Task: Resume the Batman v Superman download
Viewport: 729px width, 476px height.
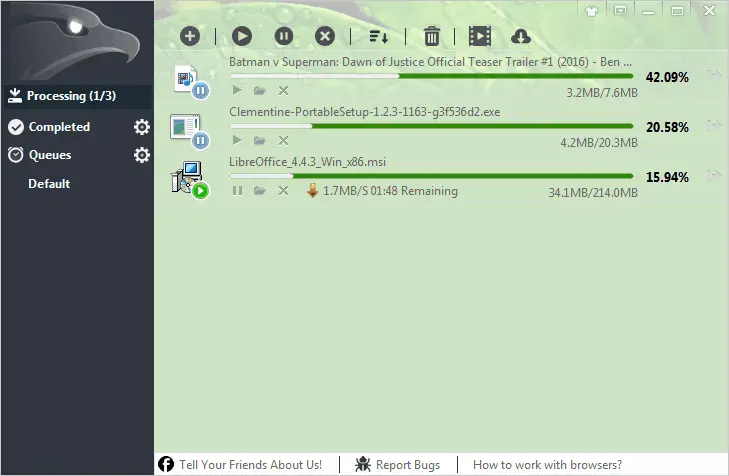Action: [x=237, y=90]
